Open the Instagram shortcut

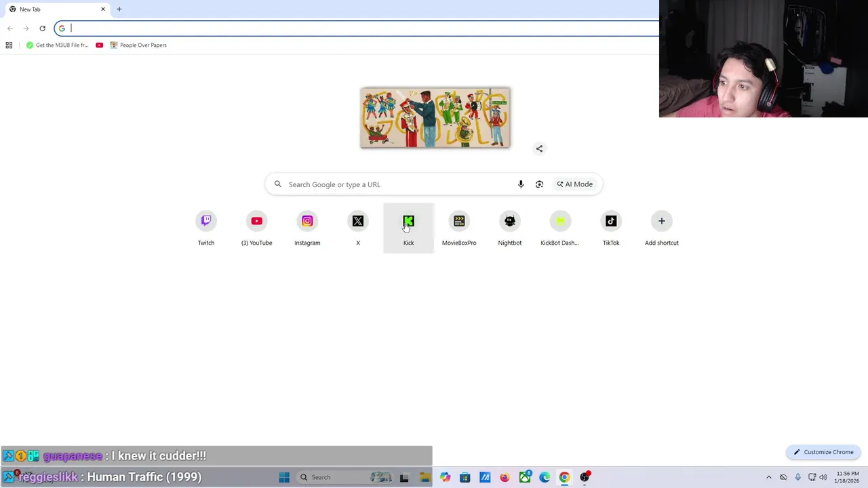pos(307,228)
